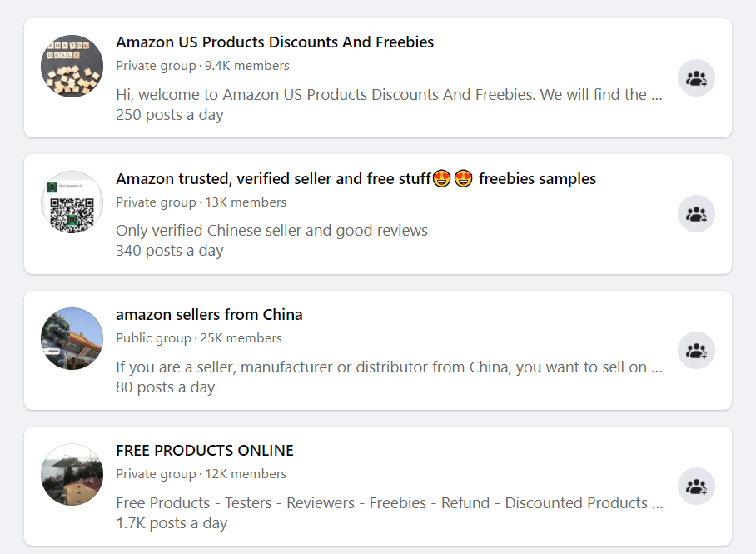This screenshot has width=756, height=554.
Task: Click 'Free Products - Testers - Reviewers' description
Action: (x=390, y=503)
